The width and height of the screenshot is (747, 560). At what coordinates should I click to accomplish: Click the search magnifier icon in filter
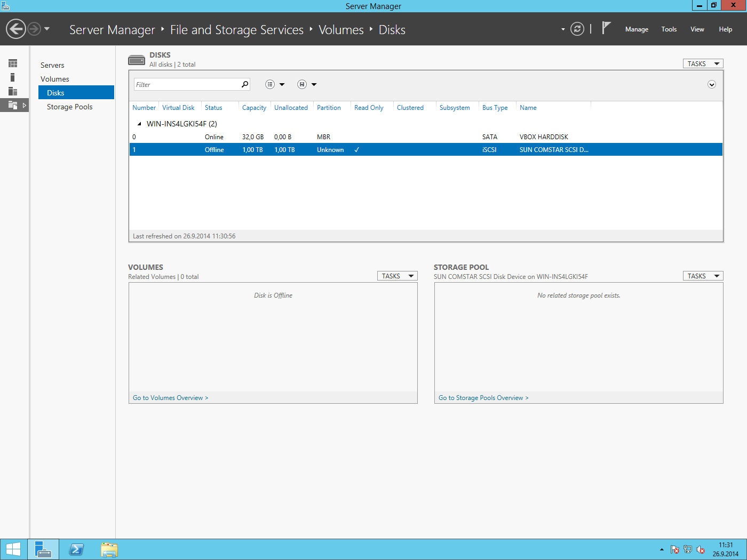tap(245, 84)
